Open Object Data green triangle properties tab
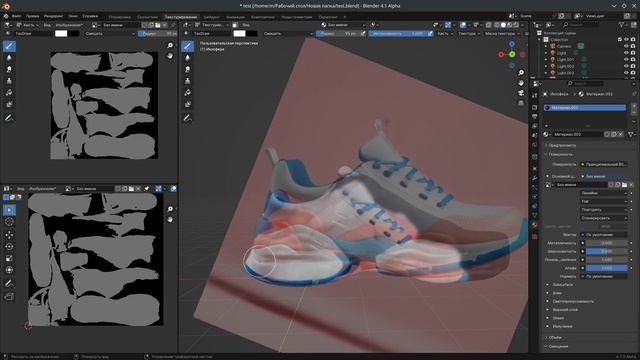 tap(535, 215)
